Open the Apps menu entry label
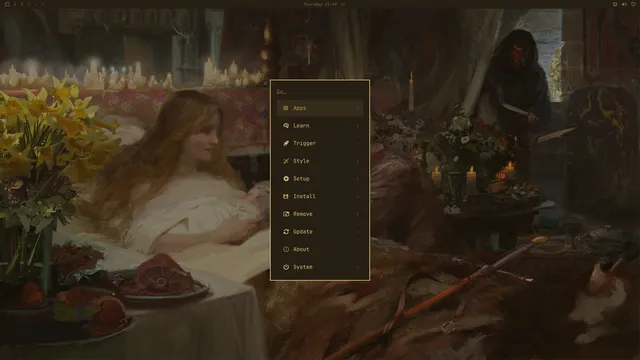The height and width of the screenshot is (360, 640). tap(300, 108)
